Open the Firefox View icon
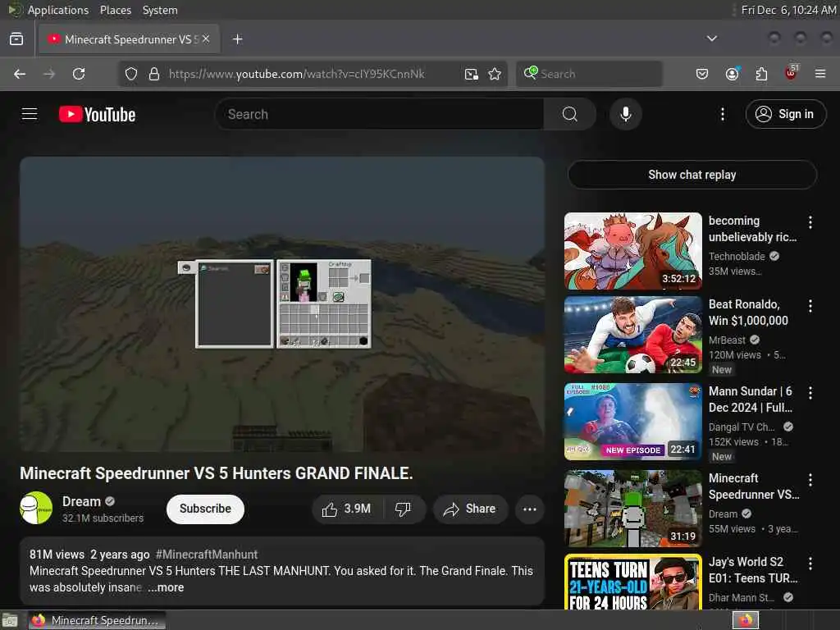Image resolution: width=840 pixels, height=630 pixels. pyautogui.click(x=16, y=39)
